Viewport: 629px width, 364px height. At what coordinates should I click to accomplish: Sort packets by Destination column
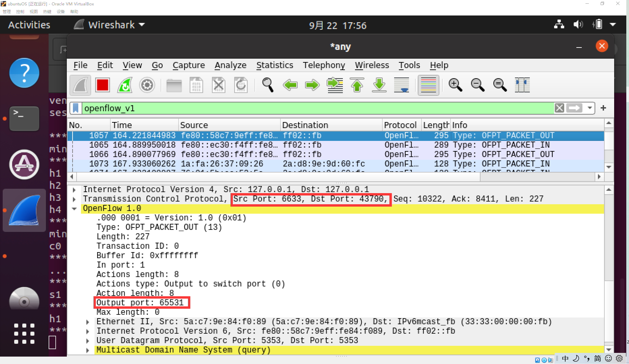pos(331,125)
